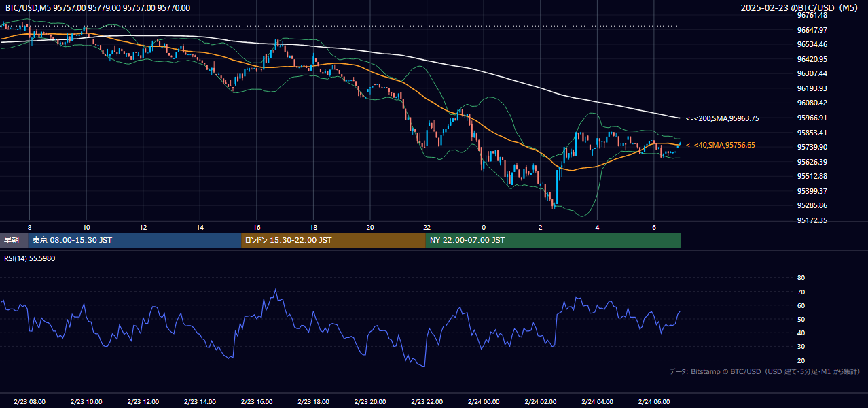
Task: Click price axis label 96647.97
Action: click(x=812, y=30)
